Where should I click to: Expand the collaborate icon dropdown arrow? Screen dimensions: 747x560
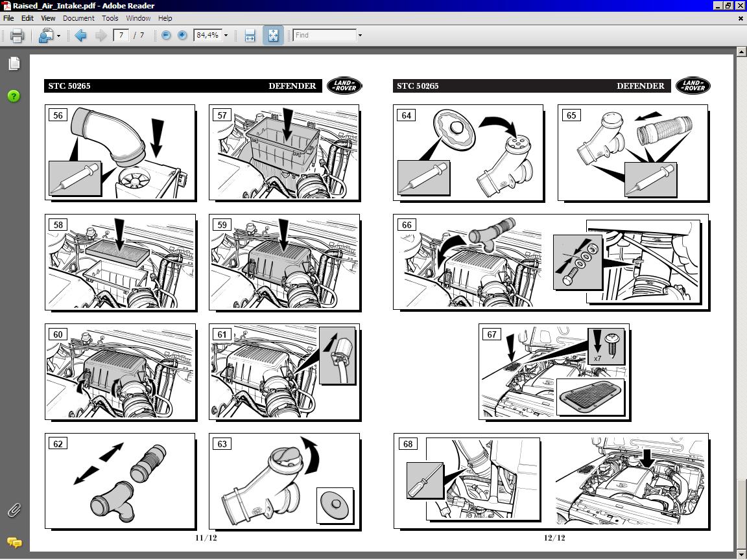pos(58,36)
